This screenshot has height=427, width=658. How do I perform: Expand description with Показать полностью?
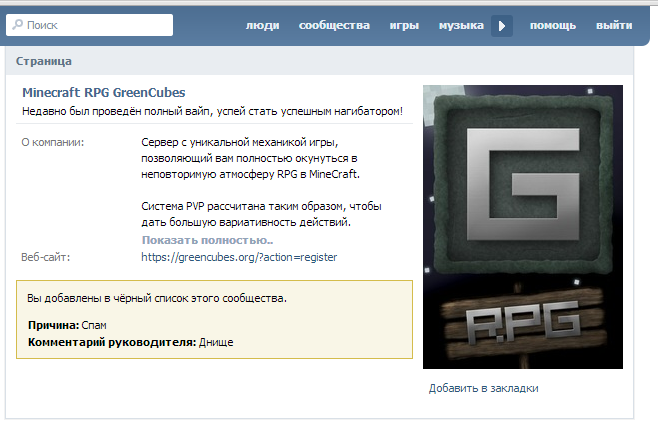(207, 240)
